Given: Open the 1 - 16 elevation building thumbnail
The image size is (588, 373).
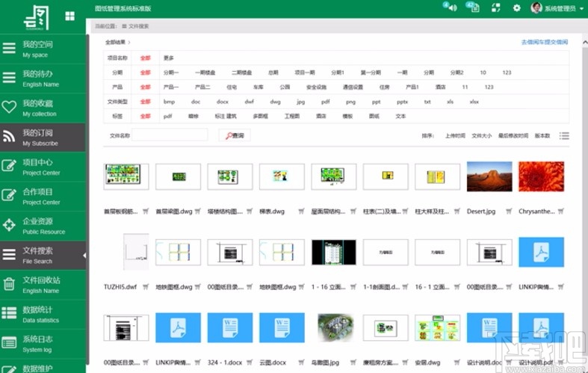Looking at the screenshot, I should (334, 252).
